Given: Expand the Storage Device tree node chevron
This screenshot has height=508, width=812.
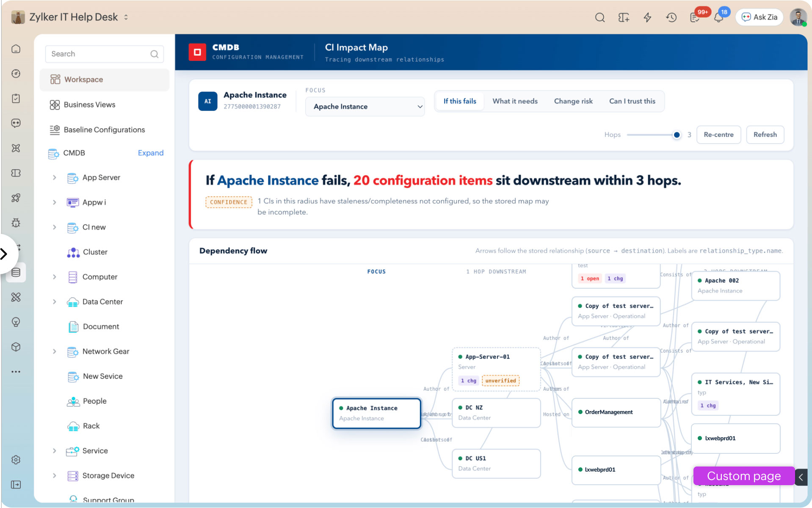Looking at the screenshot, I should pyautogui.click(x=54, y=475).
